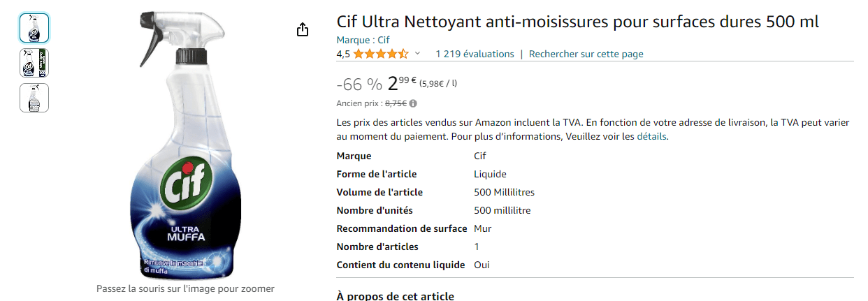Follow the 'détails' TVA link
Screen dimensions: 868x301
tap(652, 136)
